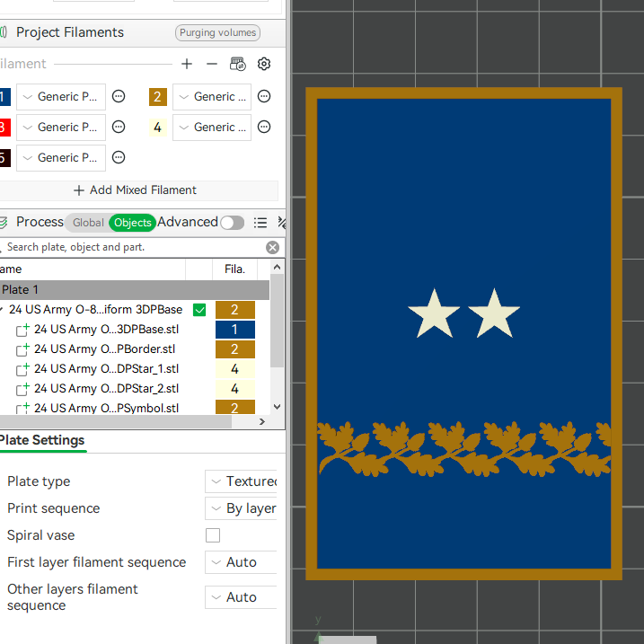Open filament 4 Generic preset dropdown
The image size is (644, 644).
click(211, 128)
